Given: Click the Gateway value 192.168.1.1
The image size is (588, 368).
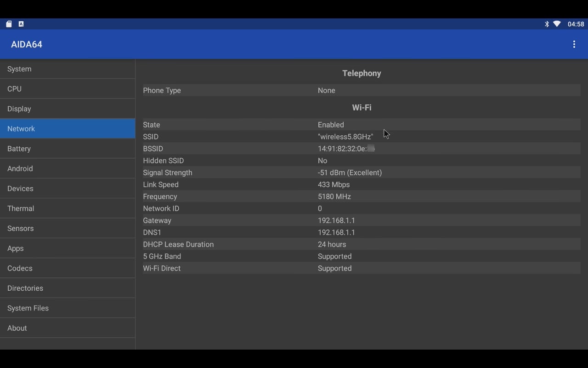Looking at the screenshot, I should click(x=336, y=220).
